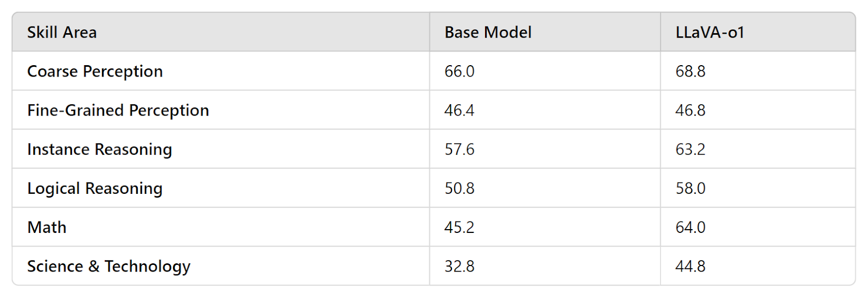Screen dimensions: 868x297
Task: Select the Instance Reasoning row label
Action: tap(100, 149)
